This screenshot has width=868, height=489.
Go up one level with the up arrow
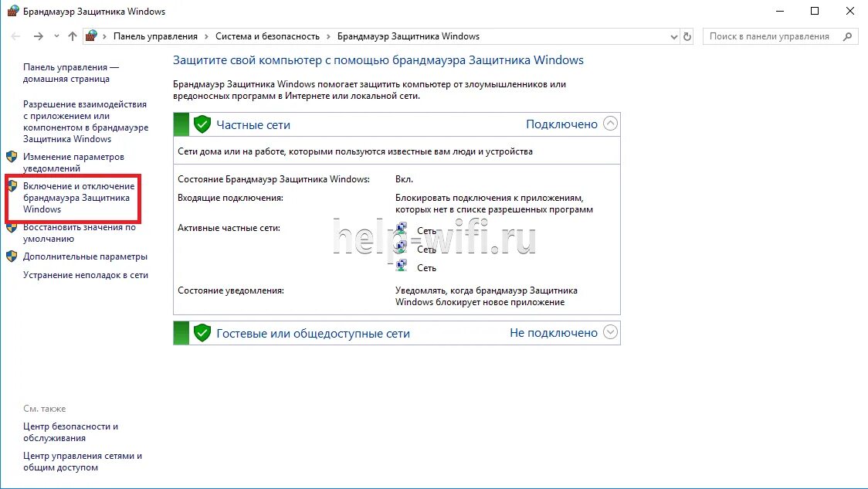pyautogui.click(x=73, y=36)
